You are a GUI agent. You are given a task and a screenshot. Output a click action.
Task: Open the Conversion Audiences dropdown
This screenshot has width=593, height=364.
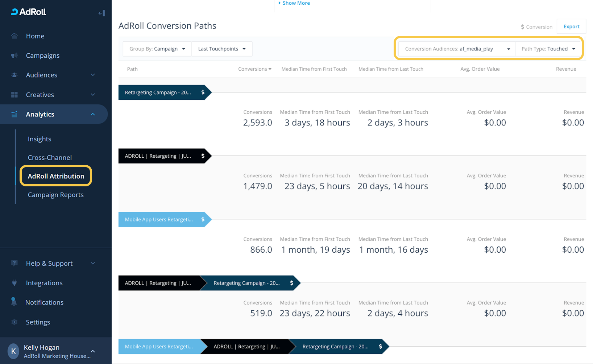point(457,49)
